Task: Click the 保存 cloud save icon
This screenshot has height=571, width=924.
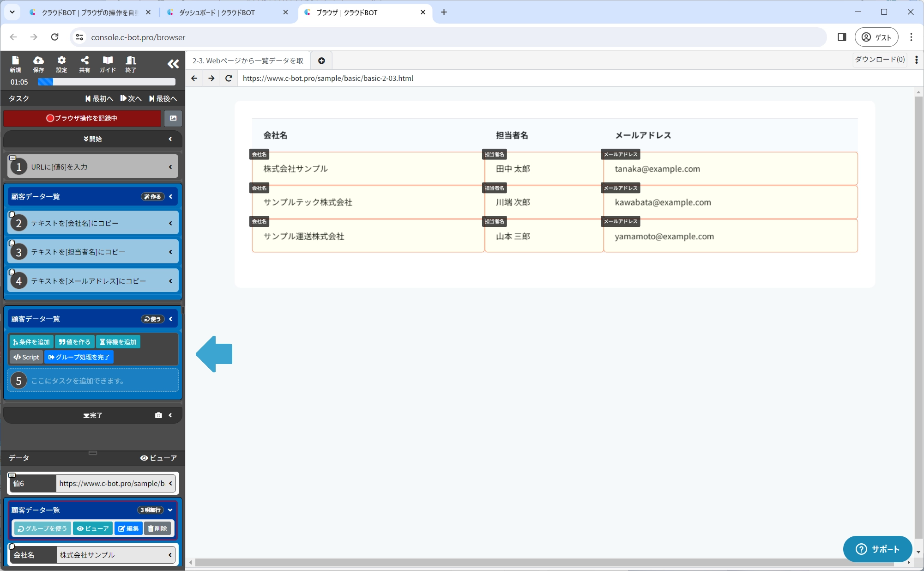Action: point(38,64)
